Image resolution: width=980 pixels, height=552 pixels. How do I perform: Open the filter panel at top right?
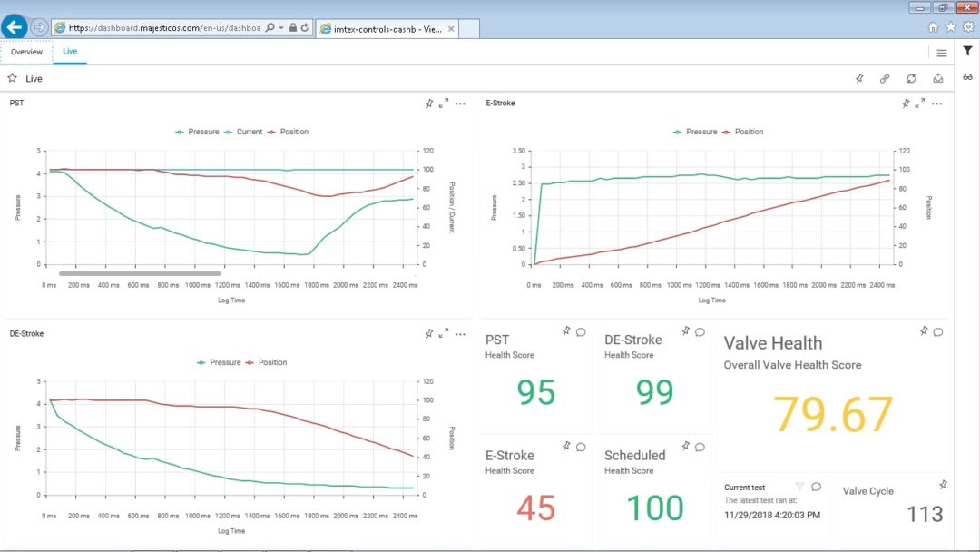pyautogui.click(x=970, y=52)
